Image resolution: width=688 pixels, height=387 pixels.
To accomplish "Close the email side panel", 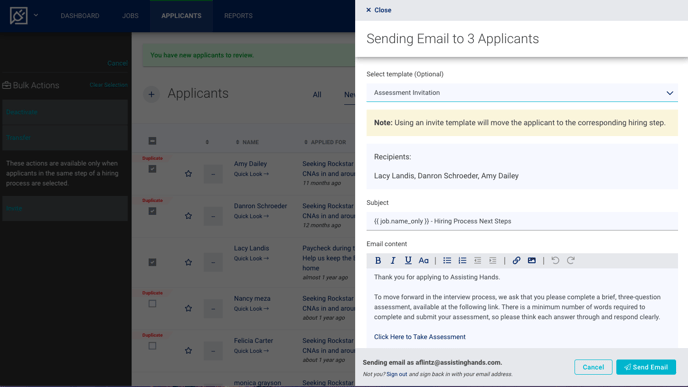I will (379, 10).
